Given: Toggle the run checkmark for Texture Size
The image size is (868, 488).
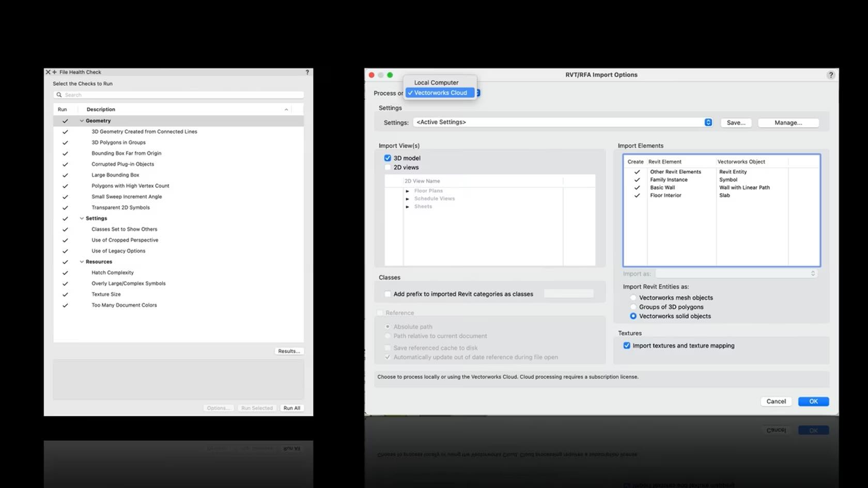Looking at the screenshot, I should pos(65,294).
